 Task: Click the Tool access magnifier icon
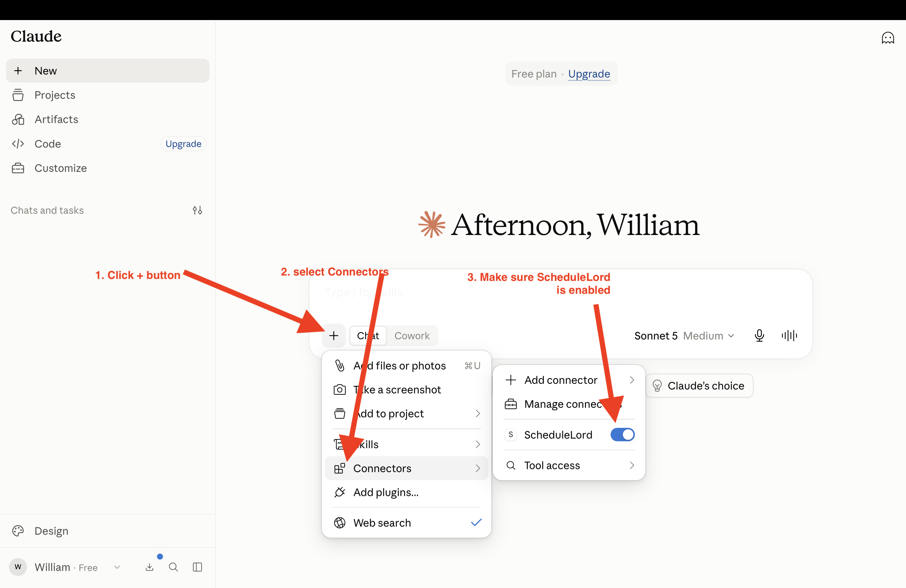pos(511,465)
